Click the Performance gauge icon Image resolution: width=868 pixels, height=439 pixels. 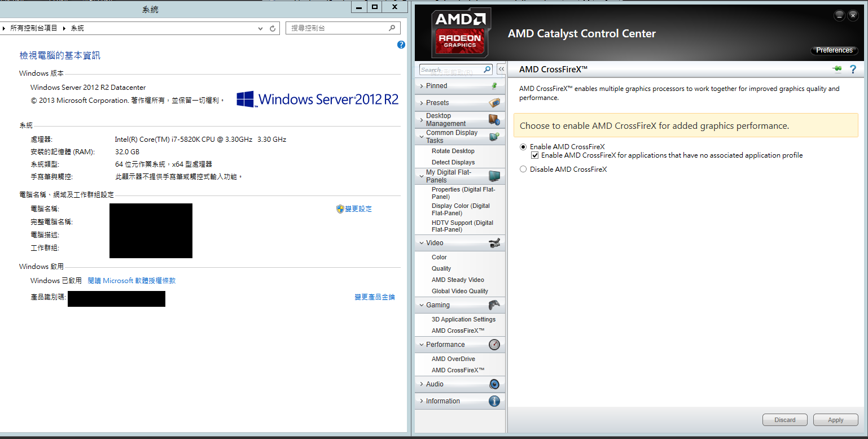pos(494,345)
